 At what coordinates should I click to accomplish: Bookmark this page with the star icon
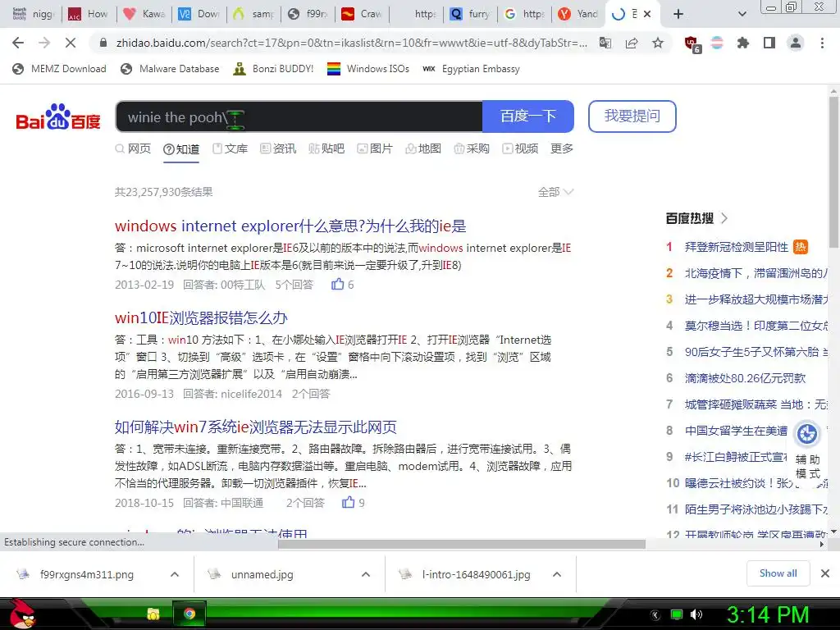[658, 43]
